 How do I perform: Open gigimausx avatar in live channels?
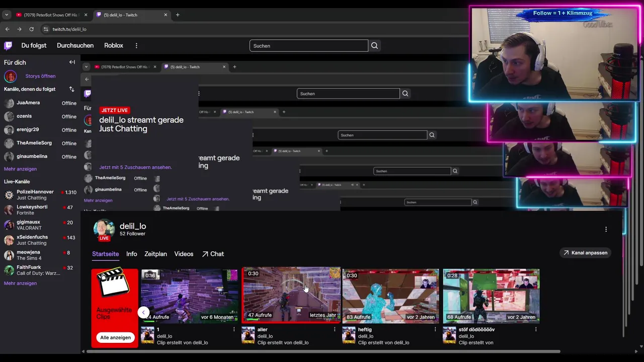click(x=9, y=225)
